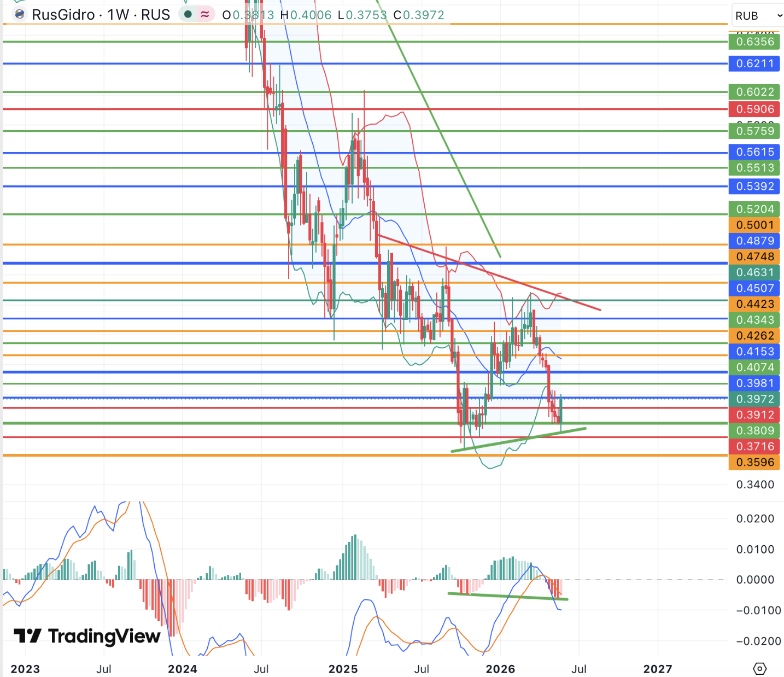
Task: Select the 0.4074 green price label
Action: click(x=755, y=367)
